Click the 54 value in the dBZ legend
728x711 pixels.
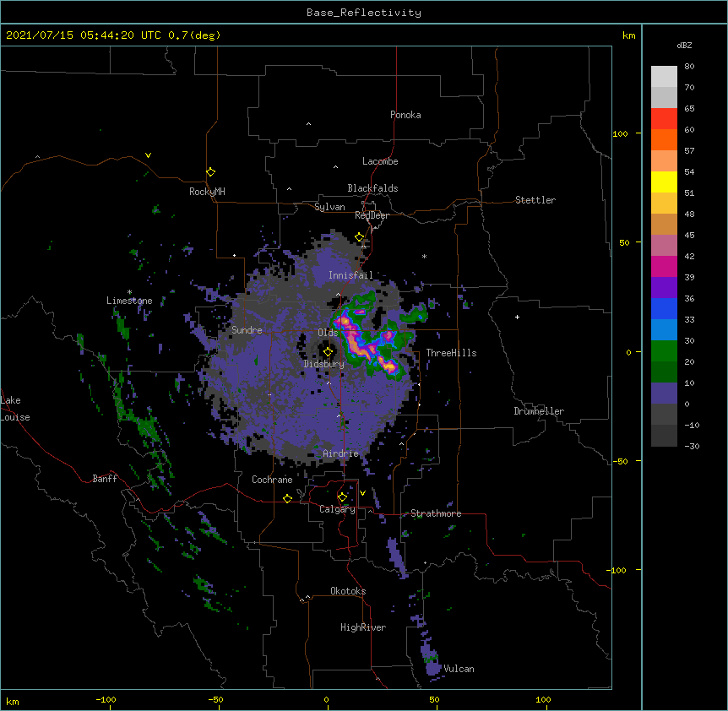coord(689,171)
